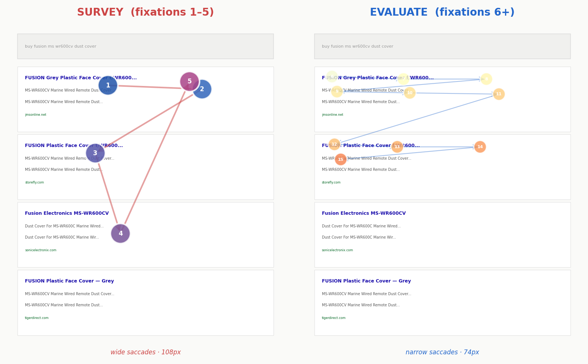
Task: Click fixation marker 10 in the Evaluate panel
Action: pos(410,93)
